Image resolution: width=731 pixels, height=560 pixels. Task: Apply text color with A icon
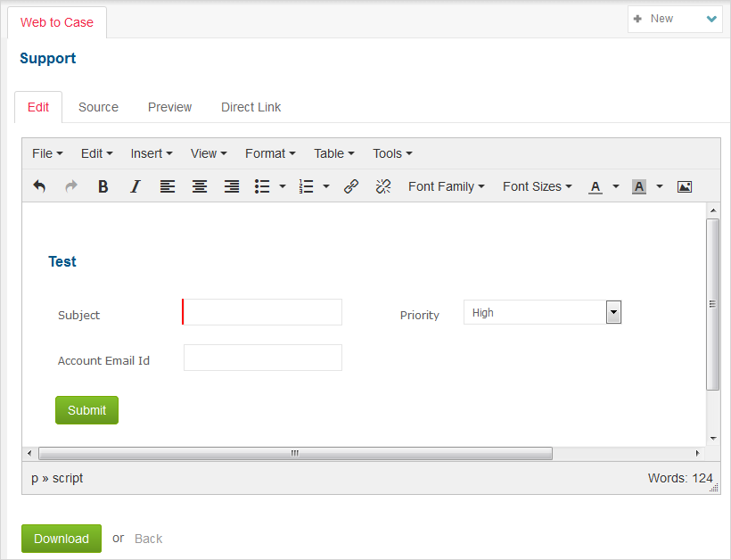(595, 186)
